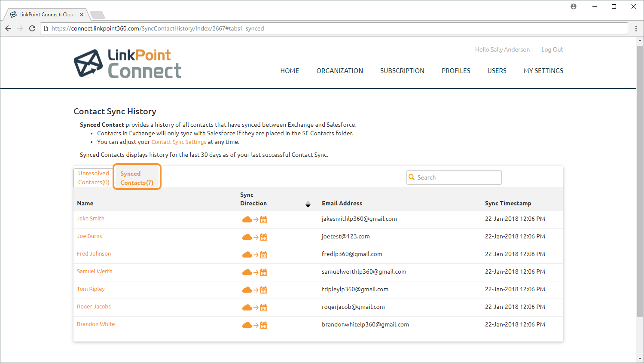Click email samuelwerthlp360@gmail.com
Viewport: 644px width, 363px height.
coord(364,271)
